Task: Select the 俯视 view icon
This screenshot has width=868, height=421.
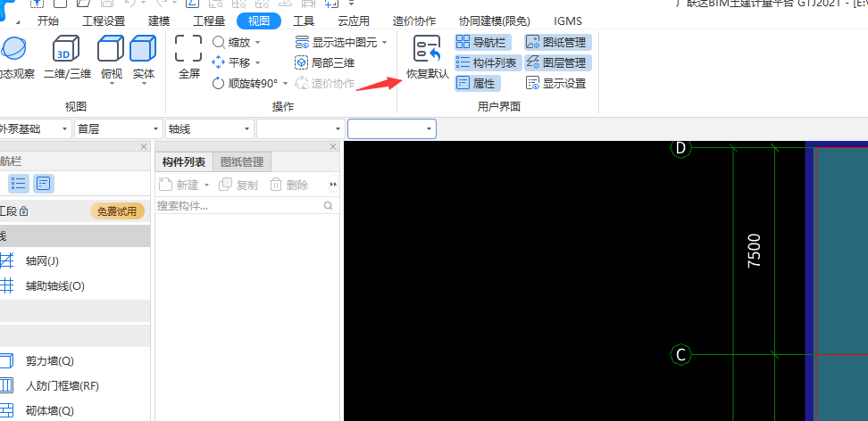Action: point(112,48)
